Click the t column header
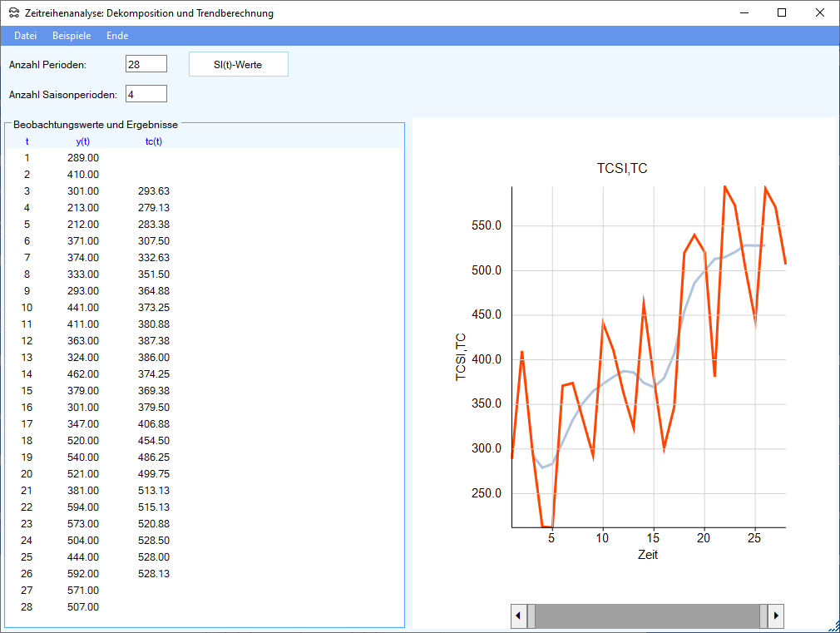 [x=27, y=141]
